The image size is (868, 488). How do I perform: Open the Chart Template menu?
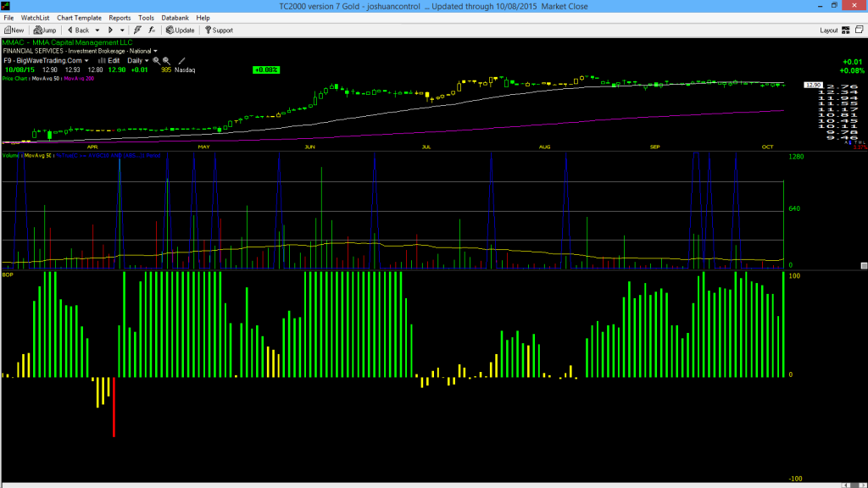tap(79, 18)
